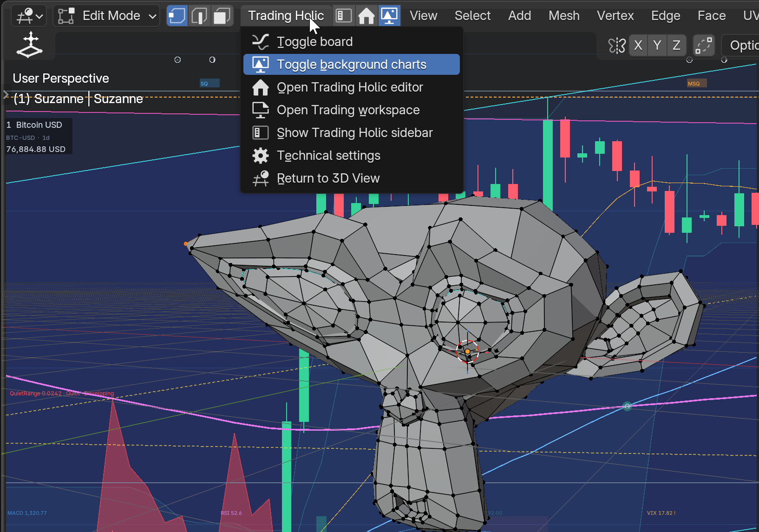Toggle background charts header icon
Screen dimensions: 759x532
[389, 16]
